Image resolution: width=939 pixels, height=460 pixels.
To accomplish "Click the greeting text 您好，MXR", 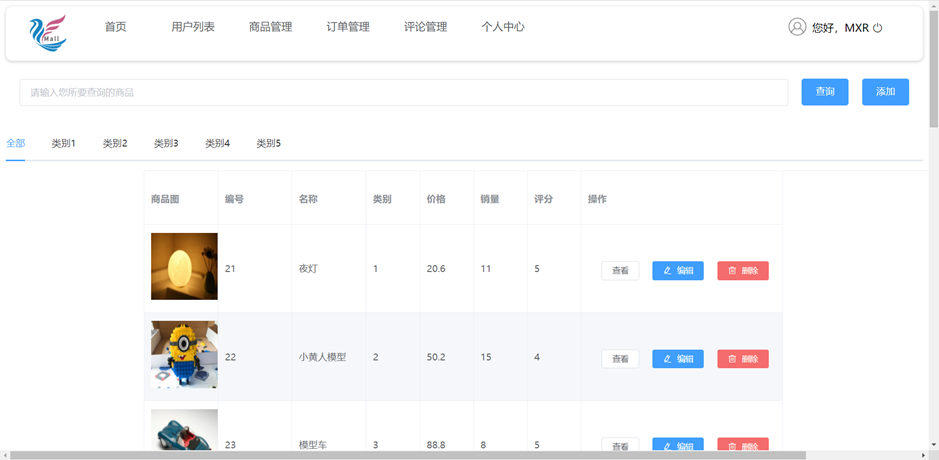I will point(840,28).
